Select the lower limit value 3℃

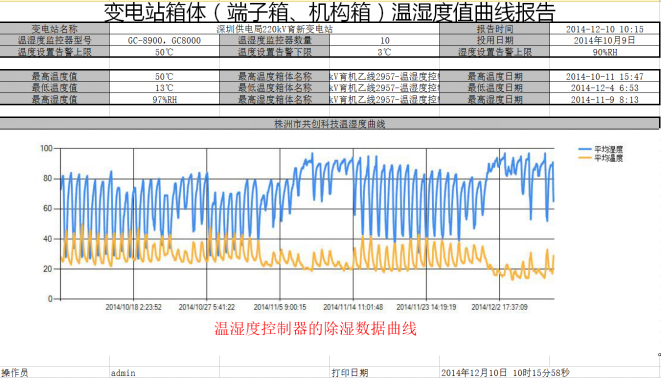click(x=385, y=52)
